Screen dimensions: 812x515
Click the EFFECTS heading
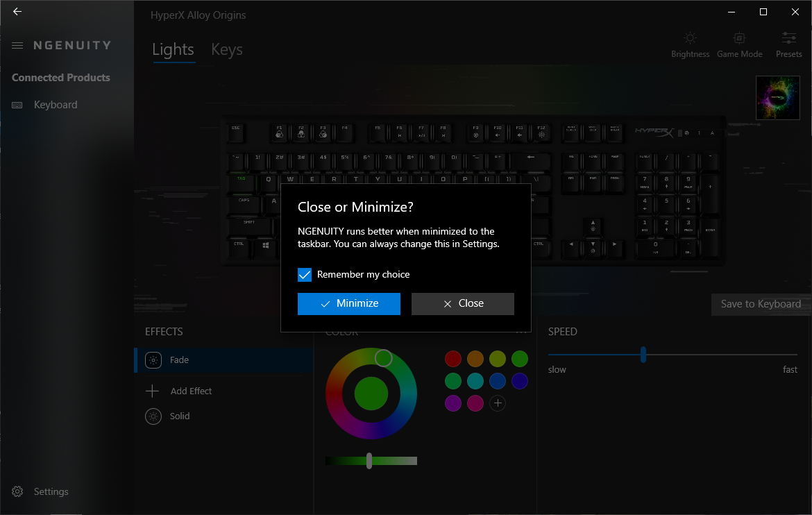[x=164, y=332]
